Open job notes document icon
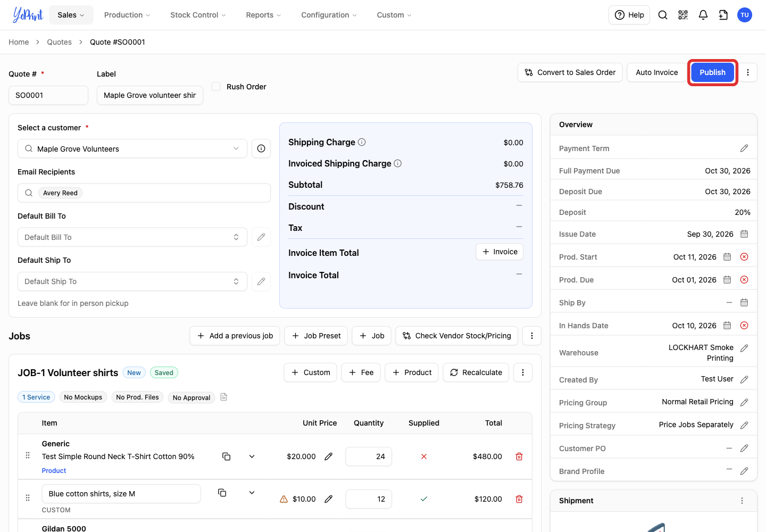Screen dimensions: 766x532 tap(224, 397)
